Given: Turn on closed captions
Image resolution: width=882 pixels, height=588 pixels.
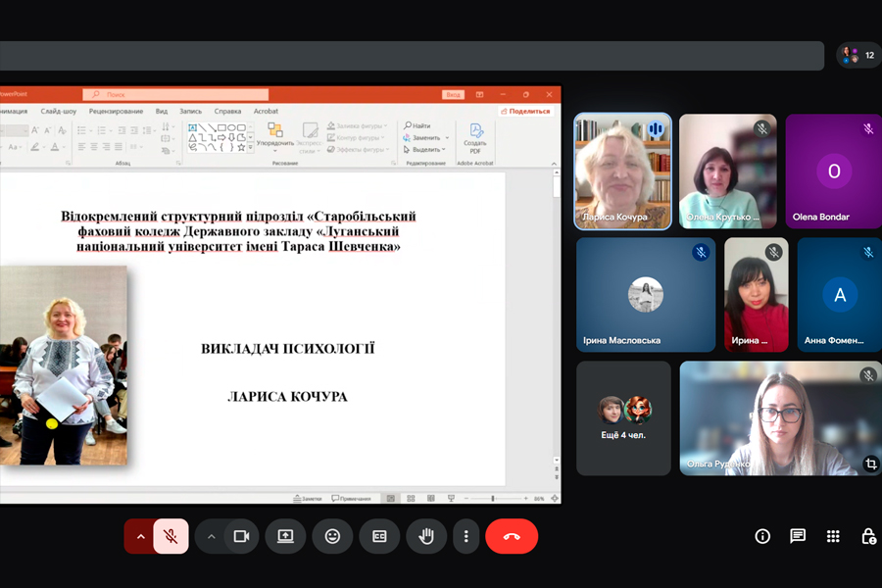Looking at the screenshot, I should (379, 536).
